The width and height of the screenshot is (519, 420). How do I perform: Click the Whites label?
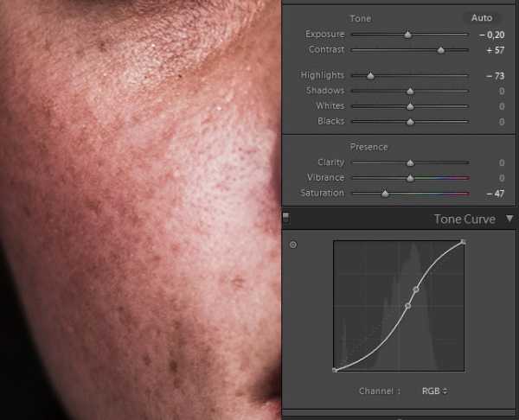(x=330, y=105)
